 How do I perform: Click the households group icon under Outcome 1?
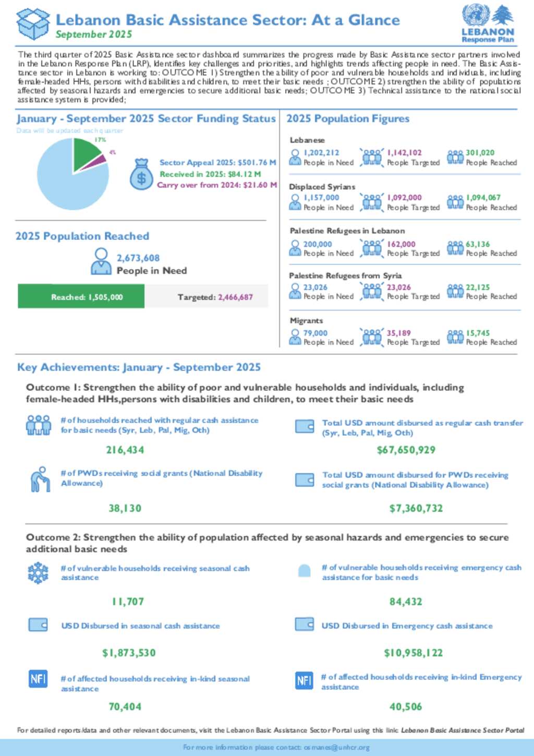[39, 425]
